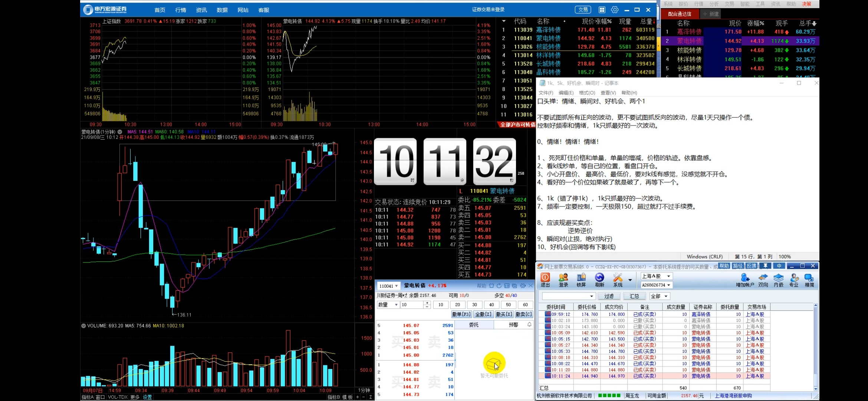
Task: Click the 退出 exit icon in trading toolbar
Action: click(x=545, y=280)
